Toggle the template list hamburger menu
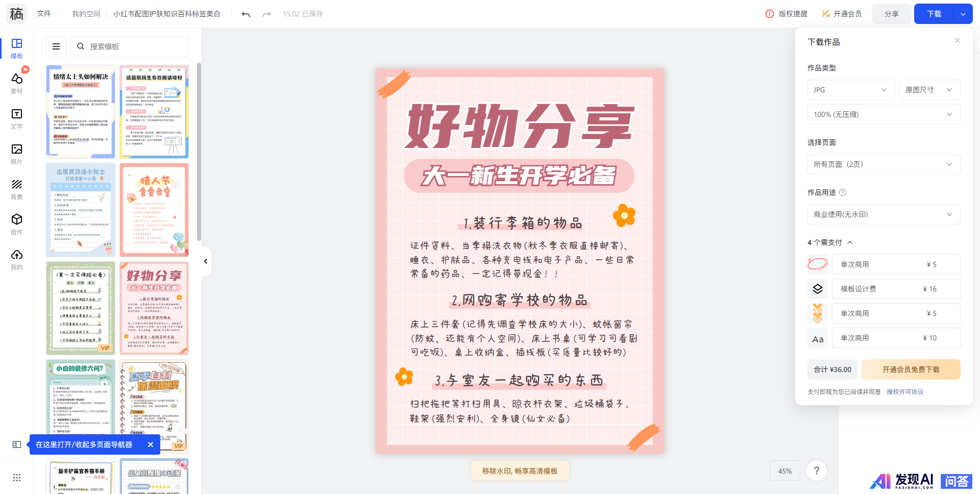The width and height of the screenshot is (980, 494). pyautogui.click(x=56, y=46)
